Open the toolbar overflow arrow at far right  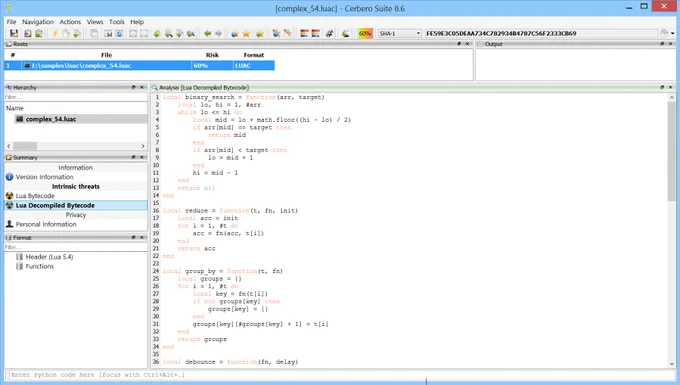(x=673, y=33)
